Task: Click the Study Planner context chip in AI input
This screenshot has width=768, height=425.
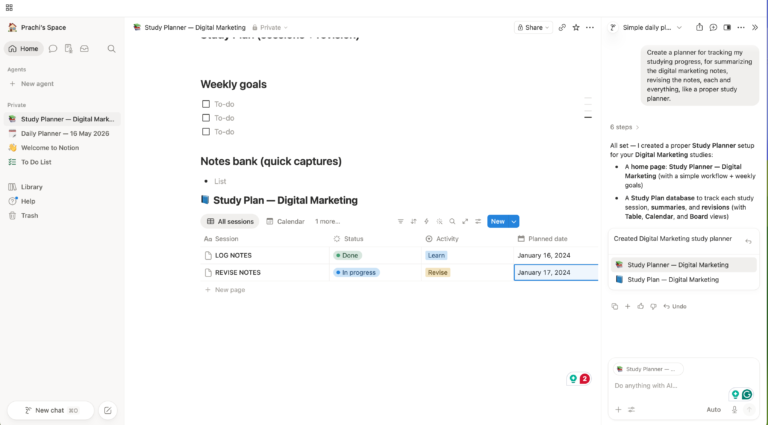Action: click(648, 369)
